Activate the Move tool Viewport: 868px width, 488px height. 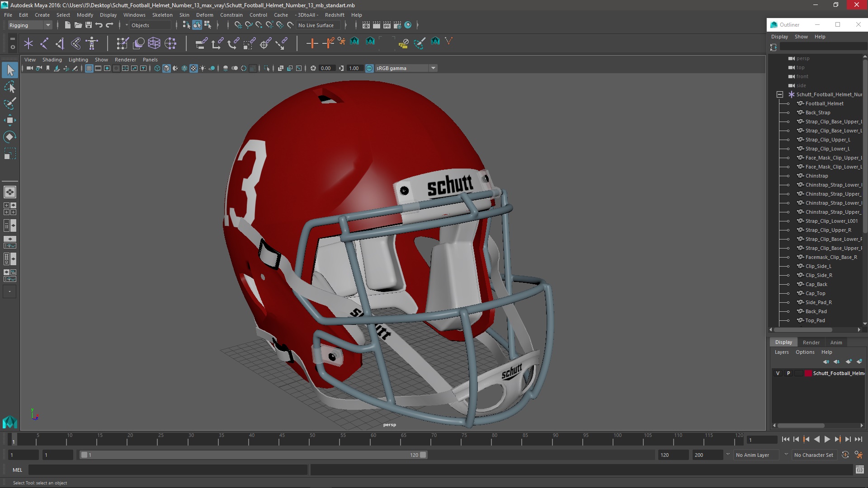[10, 120]
